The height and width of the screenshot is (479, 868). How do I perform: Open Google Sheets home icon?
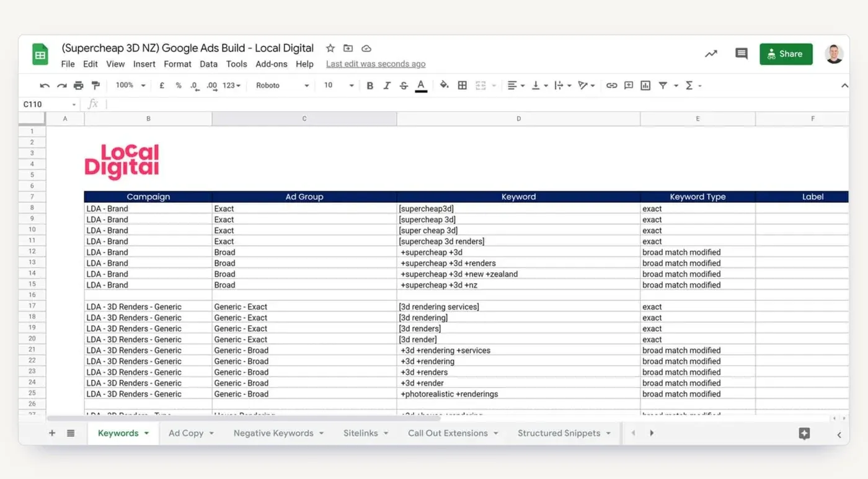coord(40,55)
